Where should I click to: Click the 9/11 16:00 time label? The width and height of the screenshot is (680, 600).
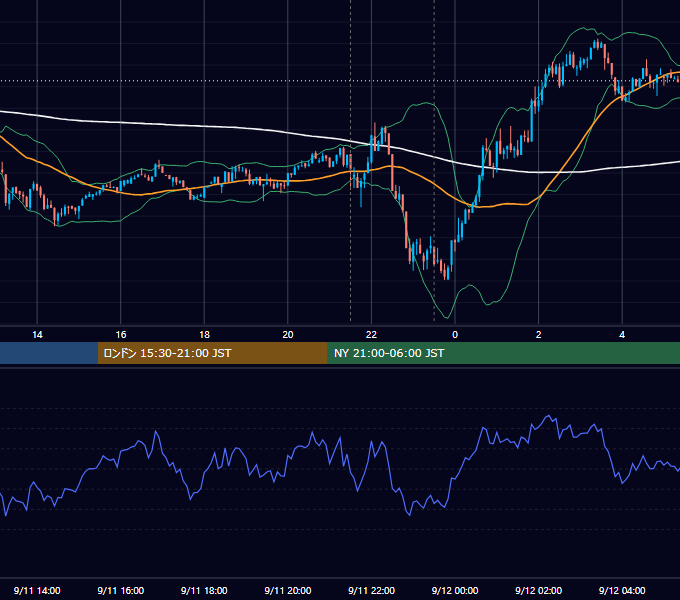click(121, 590)
